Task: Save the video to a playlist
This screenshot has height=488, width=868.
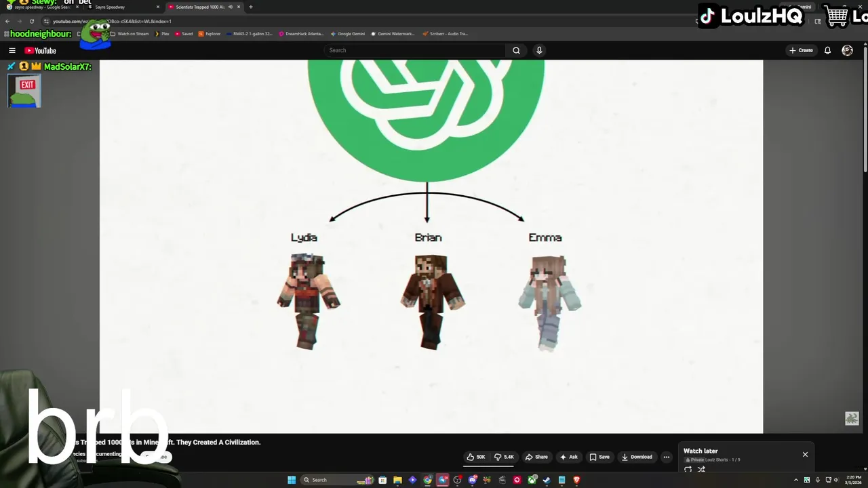Action: coord(599,457)
